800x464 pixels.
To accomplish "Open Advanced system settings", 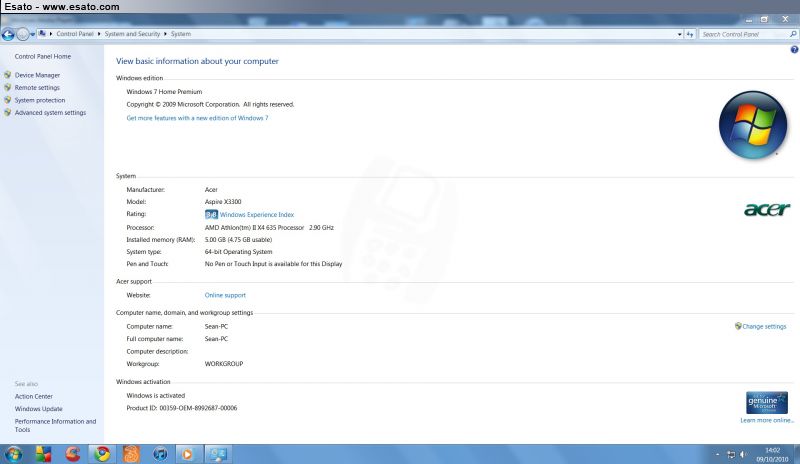I will [50, 113].
